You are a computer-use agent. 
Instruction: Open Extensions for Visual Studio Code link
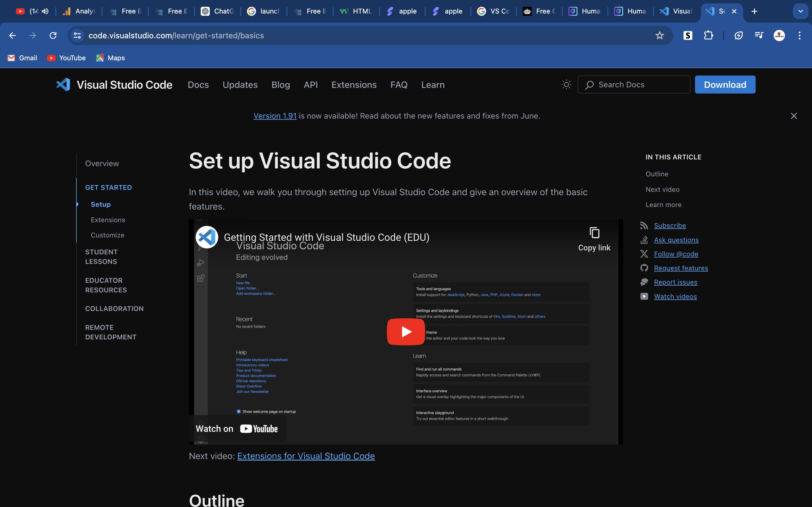[x=306, y=456]
